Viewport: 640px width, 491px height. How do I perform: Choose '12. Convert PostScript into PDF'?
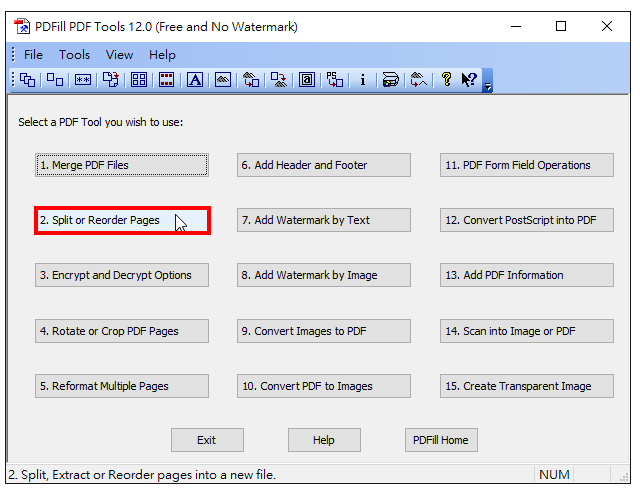point(527,220)
